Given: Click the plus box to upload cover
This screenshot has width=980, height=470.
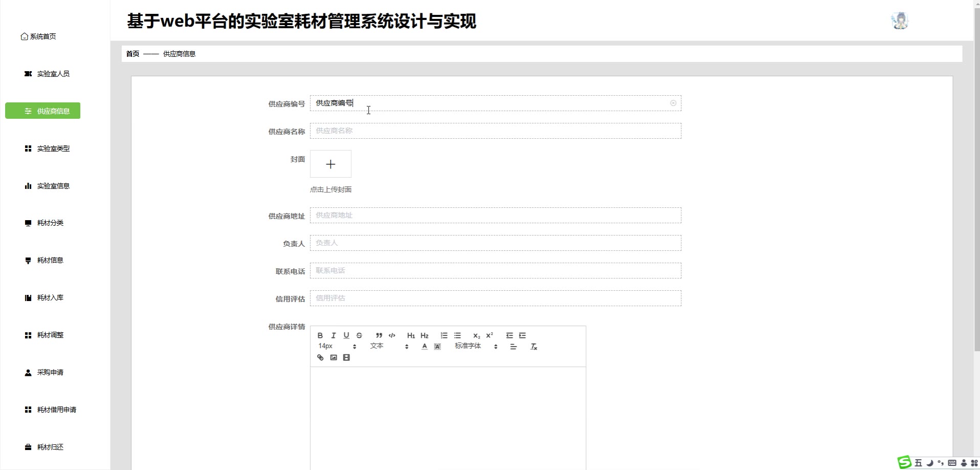Looking at the screenshot, I should tap(330, 164).
